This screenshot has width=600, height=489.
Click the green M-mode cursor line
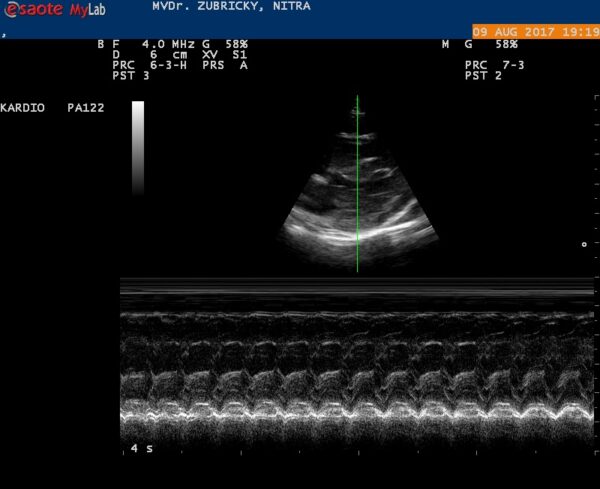(x=357, y=184)
